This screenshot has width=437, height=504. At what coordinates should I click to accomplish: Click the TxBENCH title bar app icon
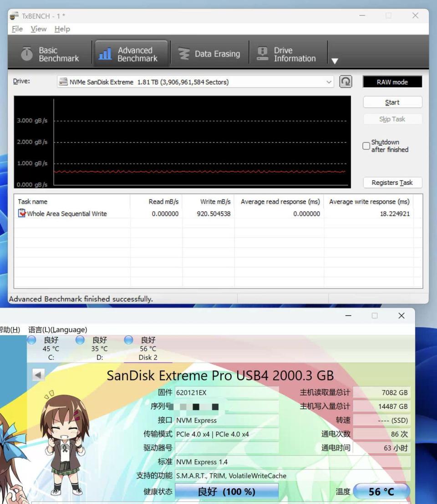[14, 15]
